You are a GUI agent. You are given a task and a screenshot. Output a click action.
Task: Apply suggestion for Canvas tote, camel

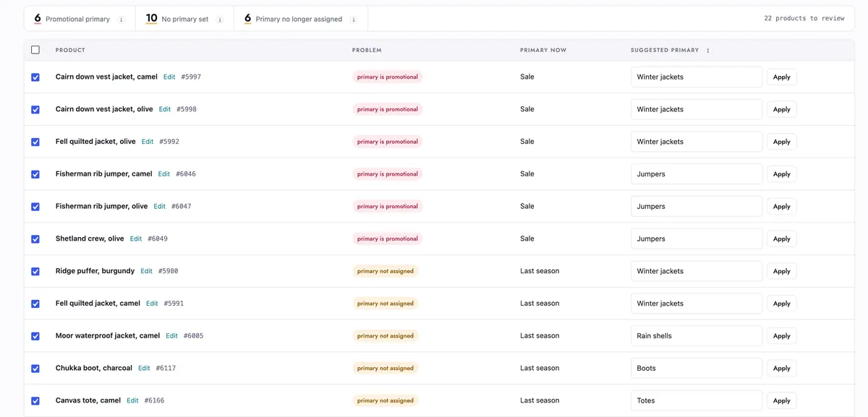point(782,401)
